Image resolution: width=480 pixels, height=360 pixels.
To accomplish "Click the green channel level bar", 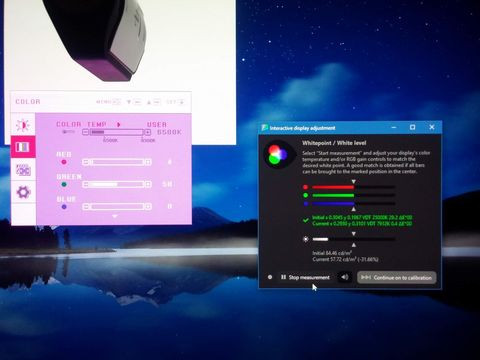I will pyautogui.click(x=354, y=195).
